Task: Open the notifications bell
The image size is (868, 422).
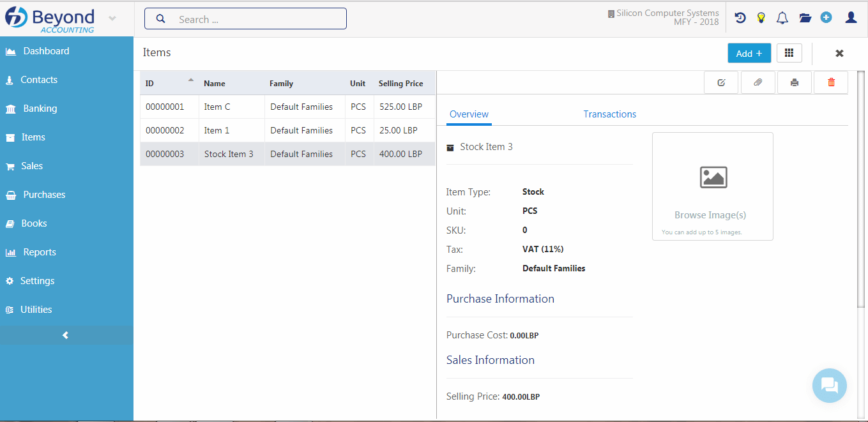Action: click(782, 18)
